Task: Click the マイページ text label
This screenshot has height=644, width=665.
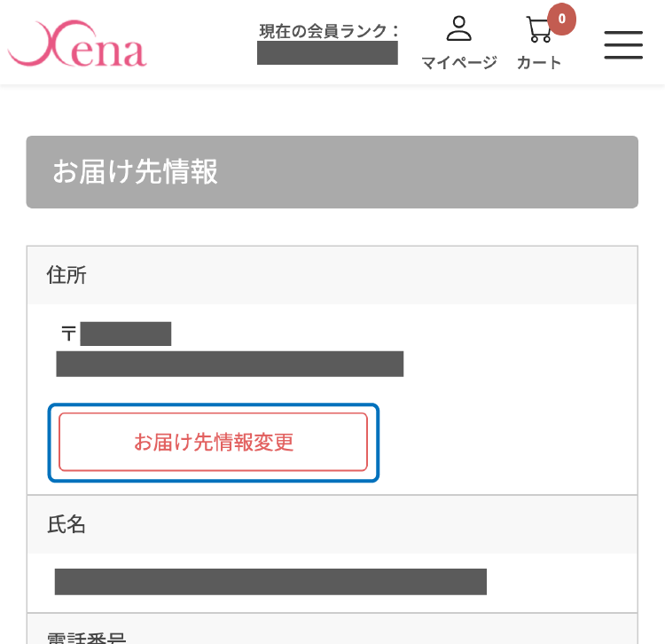Action: pyautogui.click(x=458, y=63)
